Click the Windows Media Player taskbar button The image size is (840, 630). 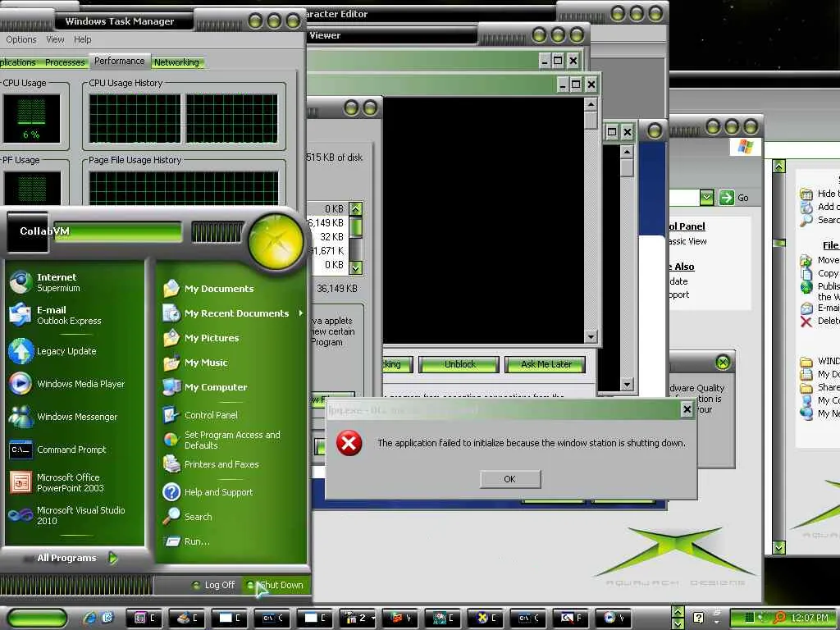[x=614, y=618]
